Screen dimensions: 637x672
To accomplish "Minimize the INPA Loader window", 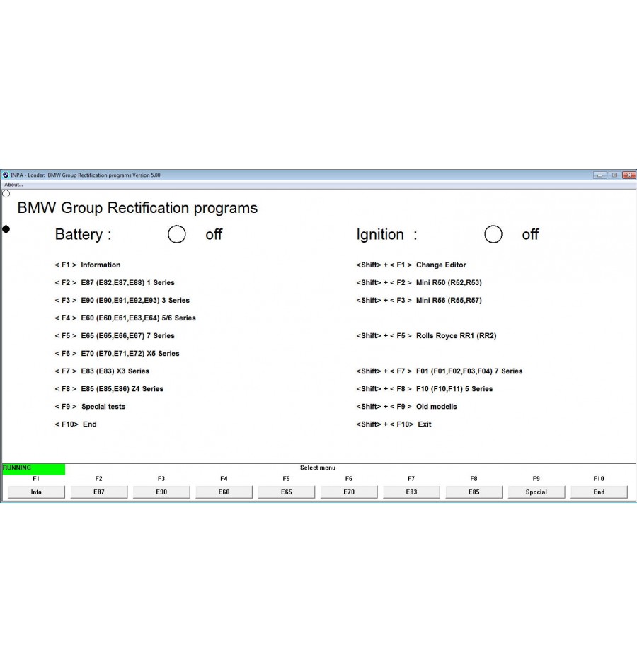I will tap(599, 175).
